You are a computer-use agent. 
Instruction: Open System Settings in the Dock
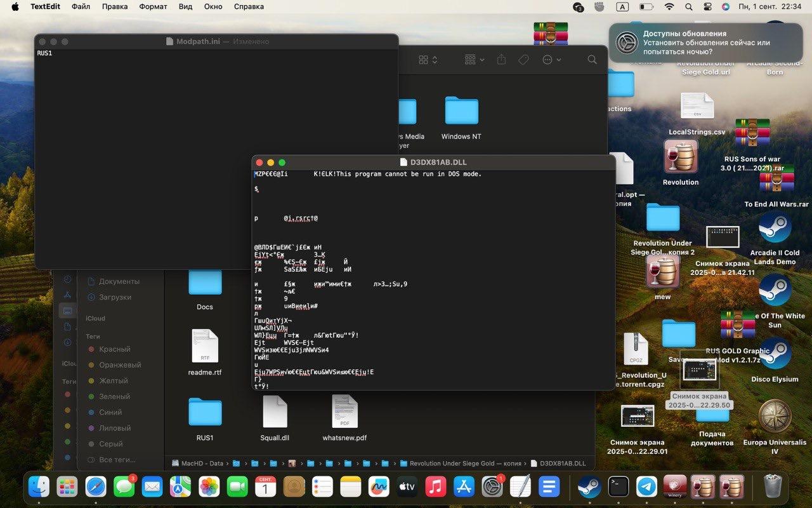click(492, 487)
